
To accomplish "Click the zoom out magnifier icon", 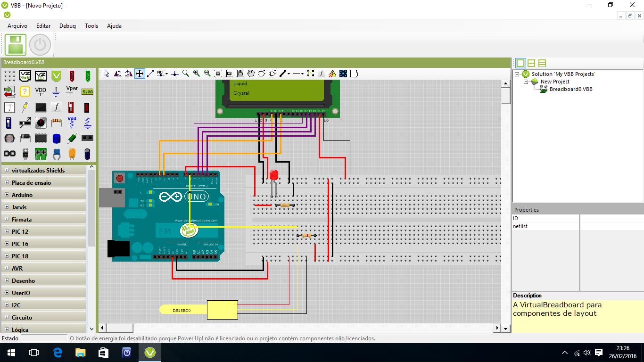I will tap(207, 74).
